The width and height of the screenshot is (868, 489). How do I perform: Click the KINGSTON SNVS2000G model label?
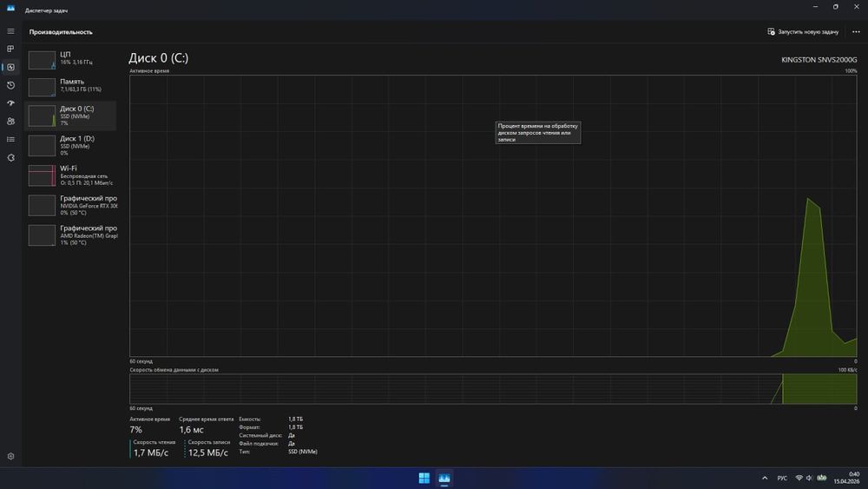click(x=819, y=60)
